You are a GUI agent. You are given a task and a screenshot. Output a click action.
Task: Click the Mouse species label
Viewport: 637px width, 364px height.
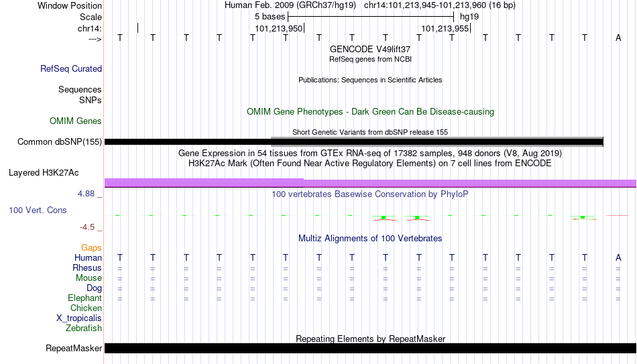[89, 278]
